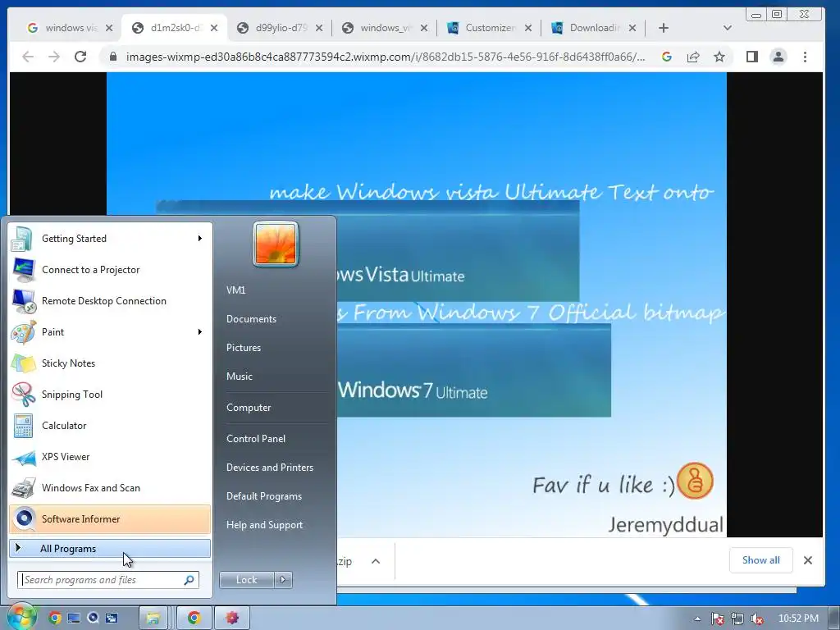Open the shutdown options arrow next to Lock
The image size is (840, 630).
283,580
